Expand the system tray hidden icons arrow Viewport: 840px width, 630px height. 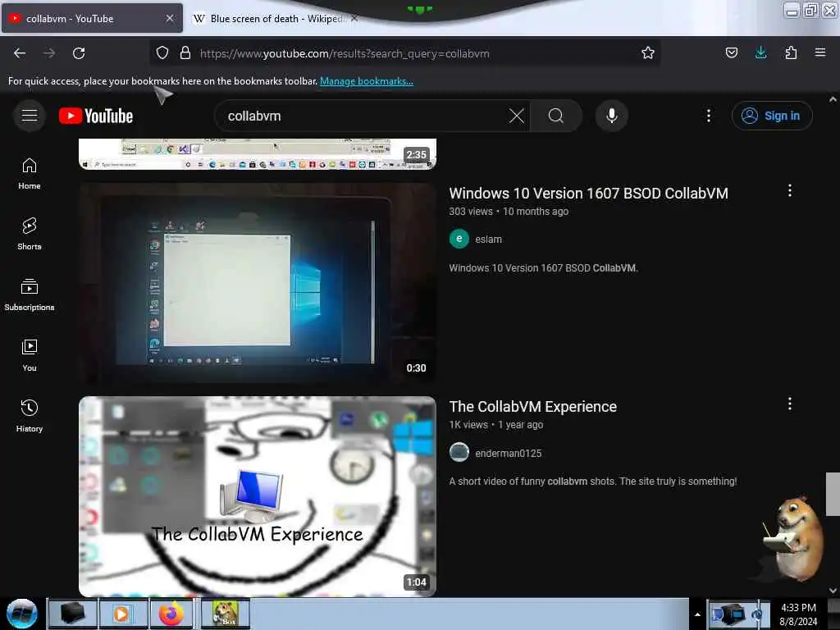pyautogui.click(x=697, y=614)
